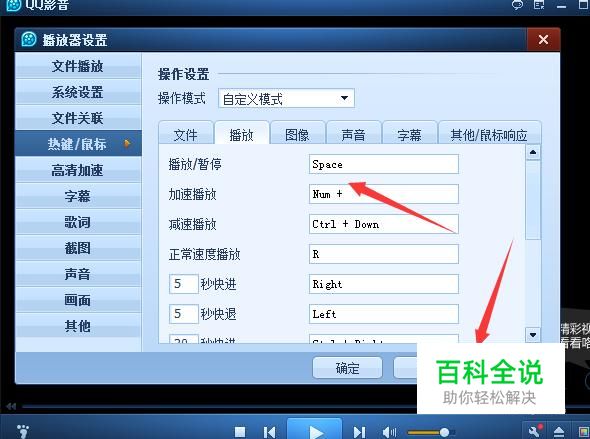Start playback with the play button
Viewport: 590px width, 439px height.
315,429
